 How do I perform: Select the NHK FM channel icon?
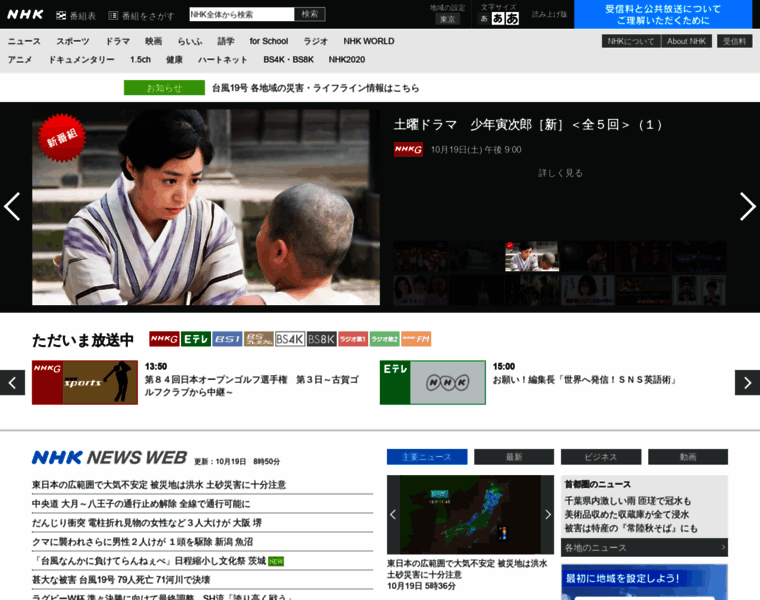click(x=416, y=339)
